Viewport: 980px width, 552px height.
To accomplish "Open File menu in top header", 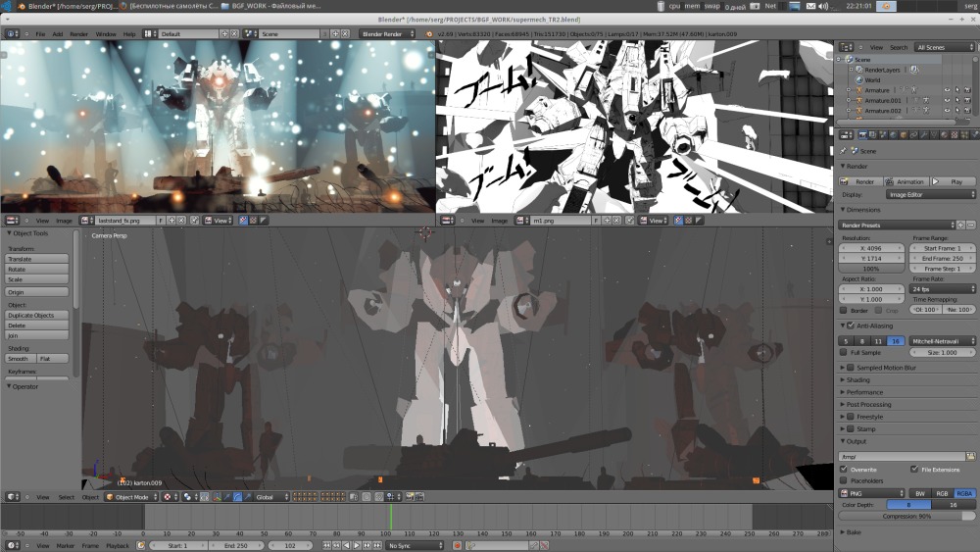I will [40, 33].
